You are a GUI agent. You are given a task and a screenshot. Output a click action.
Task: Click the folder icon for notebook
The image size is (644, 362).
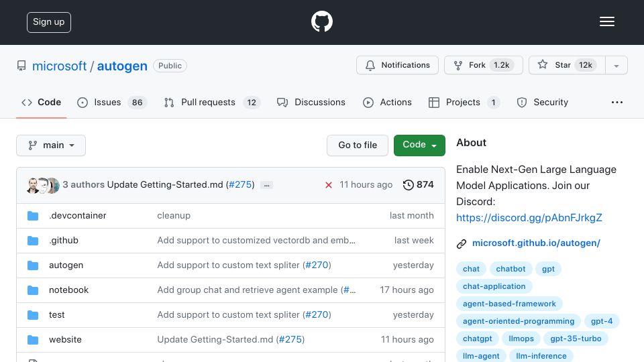33,290
